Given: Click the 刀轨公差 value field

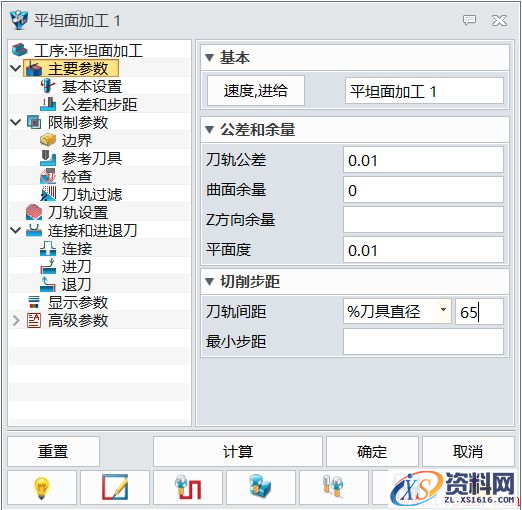Looking at the screenshot, I should 423,160.
